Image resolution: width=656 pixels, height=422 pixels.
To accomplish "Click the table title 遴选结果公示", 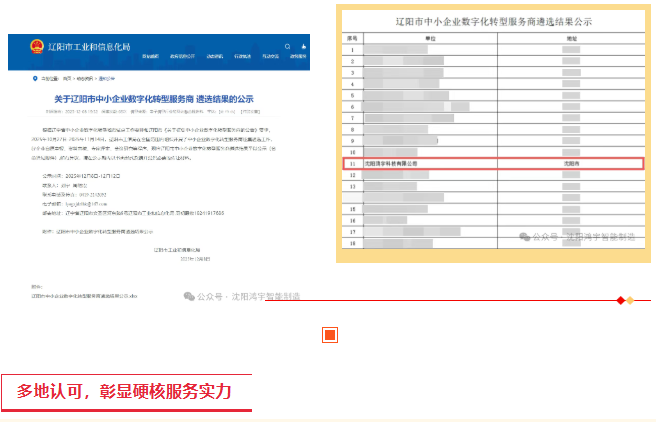I will coord(494,21).
